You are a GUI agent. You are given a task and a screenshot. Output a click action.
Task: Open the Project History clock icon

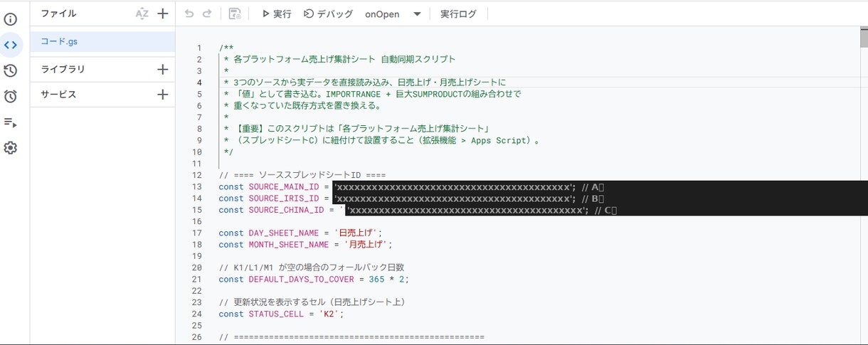[x=10, y=70]
